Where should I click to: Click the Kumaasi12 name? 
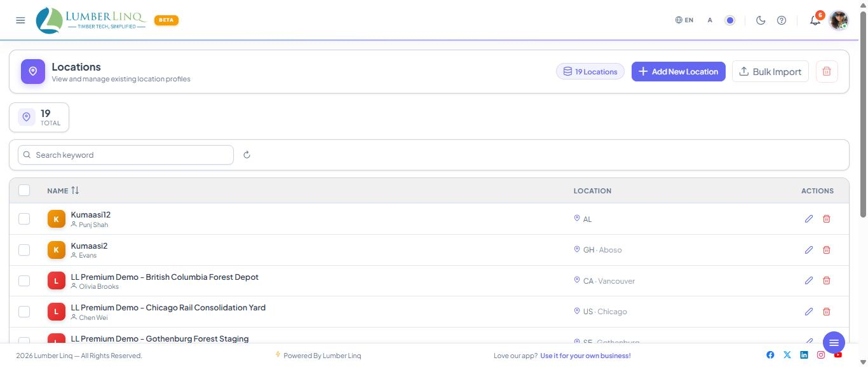click(x=91, y=215)
